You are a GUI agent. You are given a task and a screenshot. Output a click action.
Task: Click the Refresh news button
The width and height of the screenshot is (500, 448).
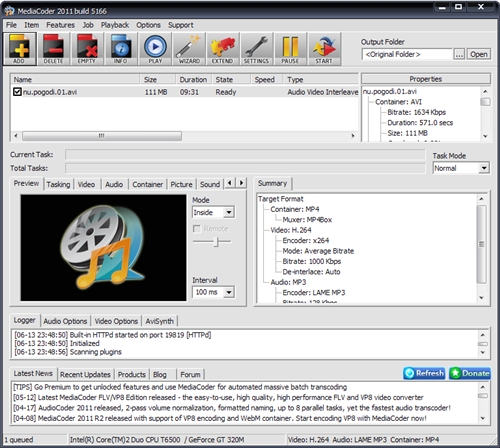click(424, 373)
